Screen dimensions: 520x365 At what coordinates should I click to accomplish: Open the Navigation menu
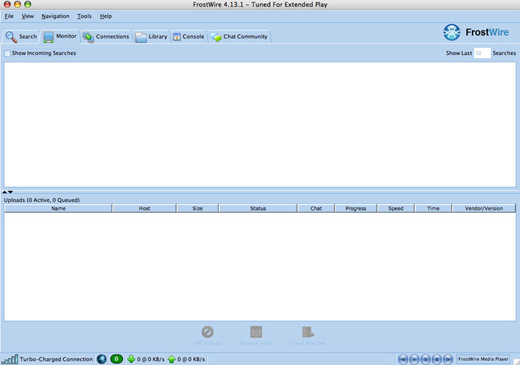point(55,16)
